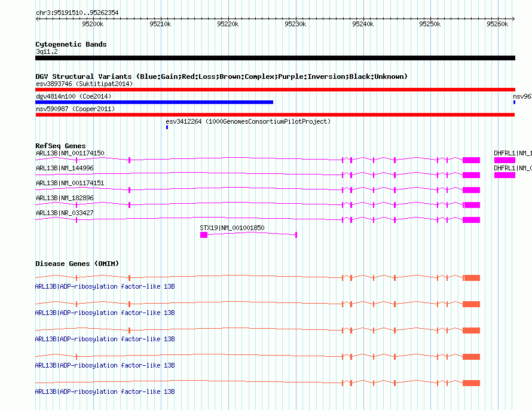The image size is (532, 410).
Task: Click the dgv4814n100 blue gain variant bar
Action: click(154, 102)
